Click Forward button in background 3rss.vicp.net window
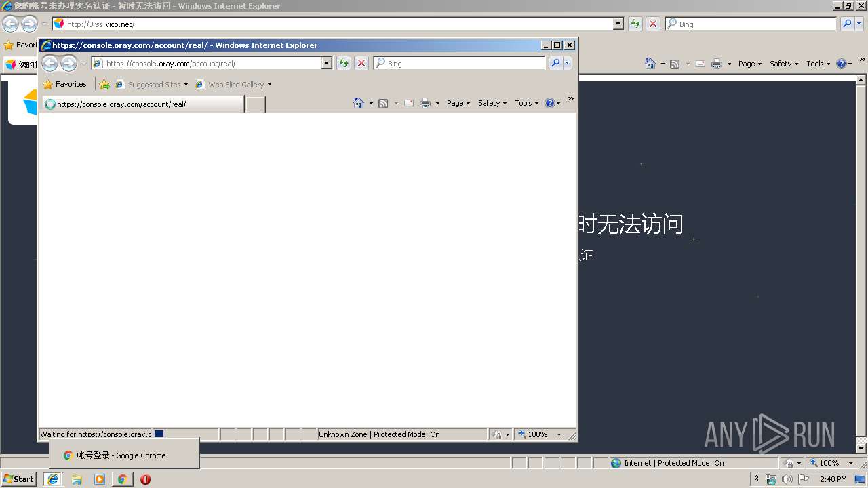This screenshot has width=868, height=488. pos(29,24)
